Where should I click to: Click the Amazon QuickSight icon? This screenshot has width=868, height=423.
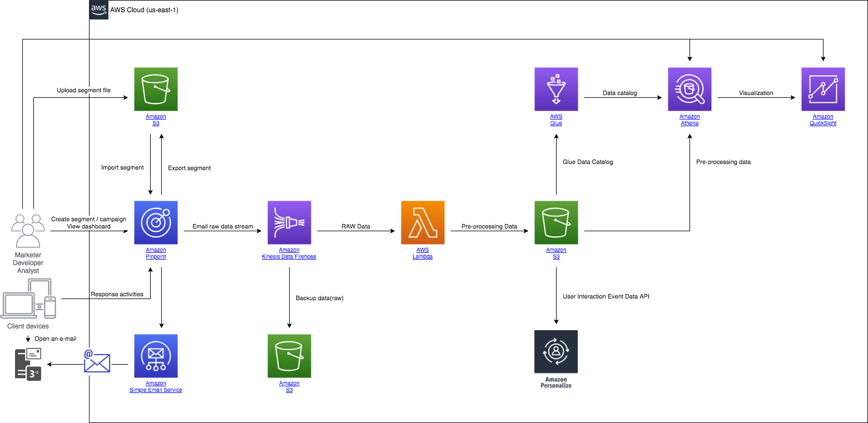coord(823,89)
